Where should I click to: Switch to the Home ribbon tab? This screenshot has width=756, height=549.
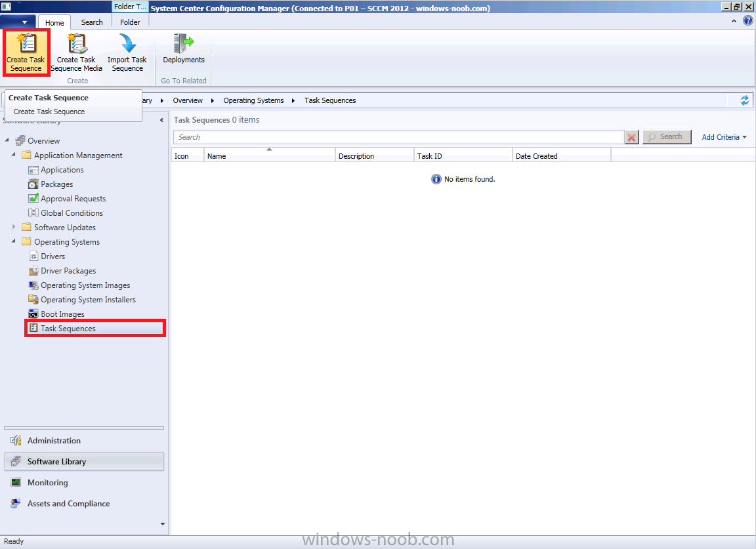tap(54, 23)
